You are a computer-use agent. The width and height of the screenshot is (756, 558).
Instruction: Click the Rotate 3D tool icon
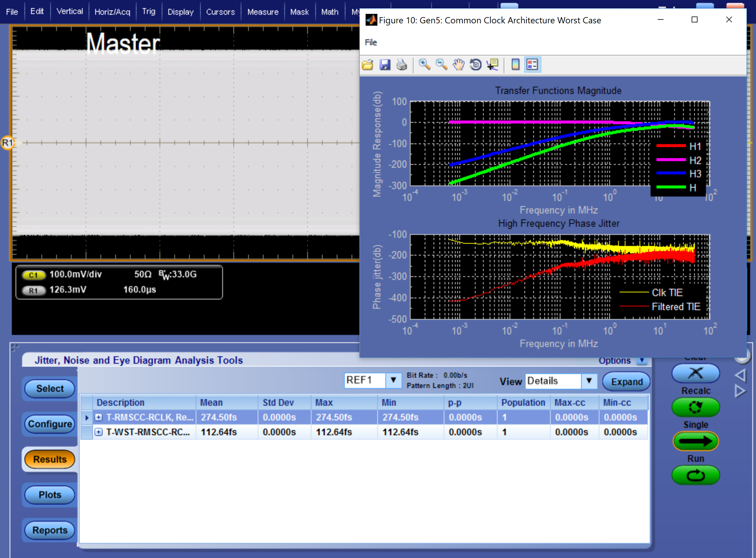(x=475, y=65)
